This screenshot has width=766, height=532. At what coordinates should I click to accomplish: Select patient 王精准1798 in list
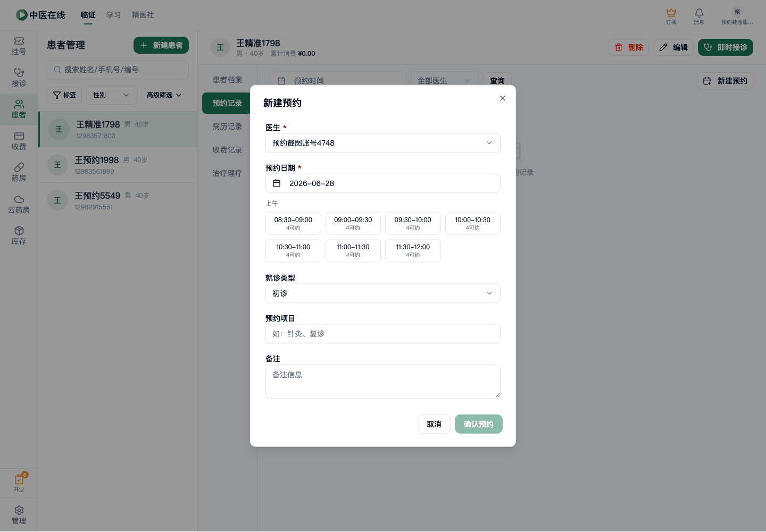pos(118,129)
